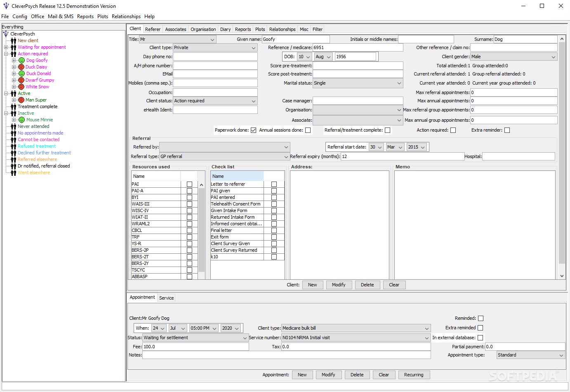Open the Referral type GP referral dropdown
The image size is (570, 392).
[225, 156]
